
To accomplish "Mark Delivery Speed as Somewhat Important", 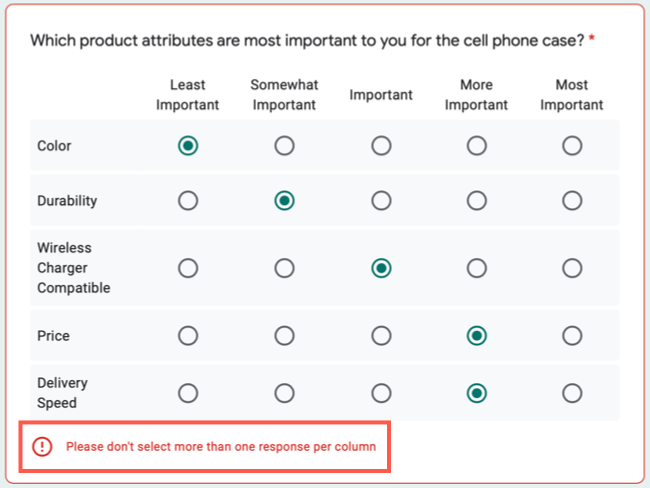I will [285, 393].
